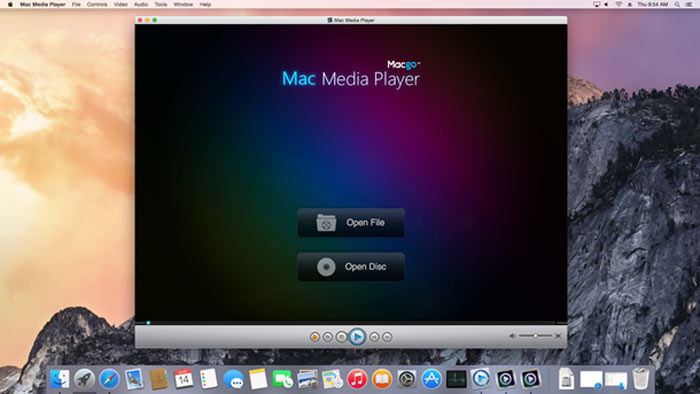
Task: Open the Tools menu
Action: (x=161, y=4)
